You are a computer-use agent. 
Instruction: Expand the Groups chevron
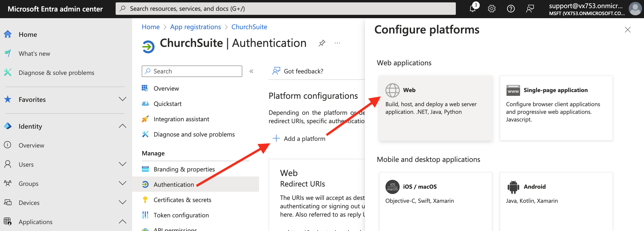coord(123,183)
